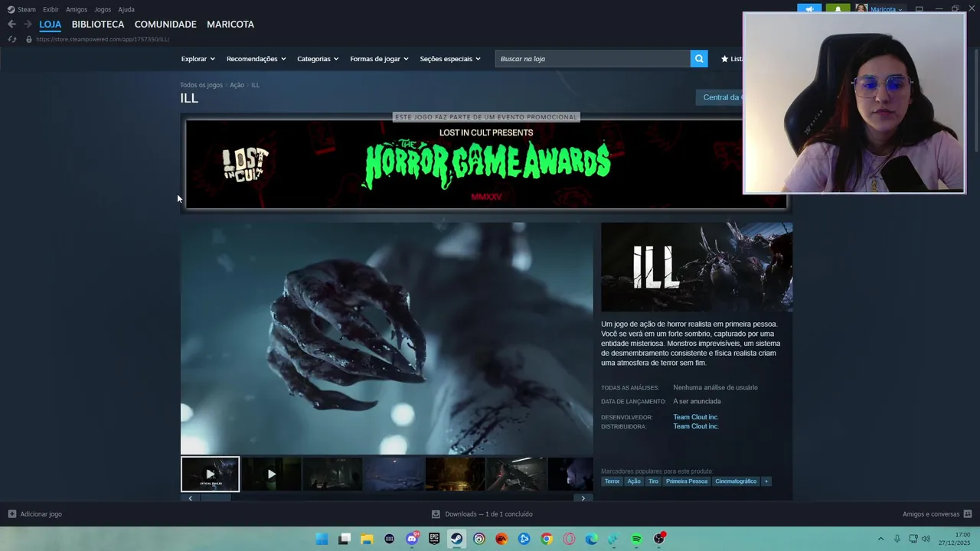Expand the Formas de jogar dropdown
Screen dimensions: 980x551
coord(380,59)
